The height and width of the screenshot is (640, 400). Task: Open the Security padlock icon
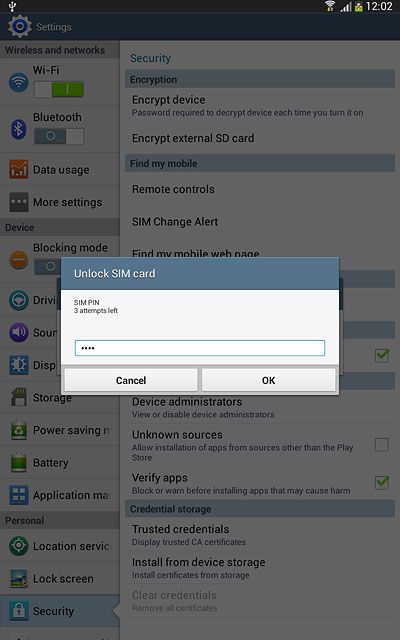pyautogui.click(x=19, y=611)
